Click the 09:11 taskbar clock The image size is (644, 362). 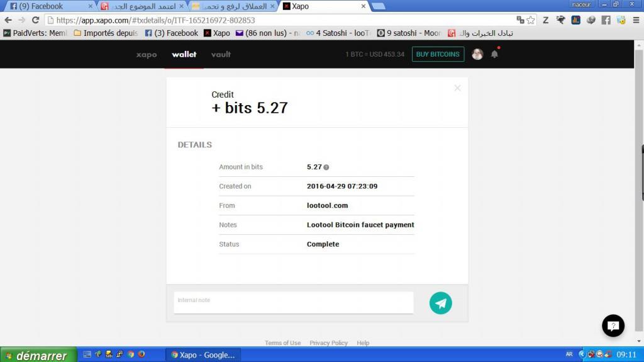click(x=626, y=354)
